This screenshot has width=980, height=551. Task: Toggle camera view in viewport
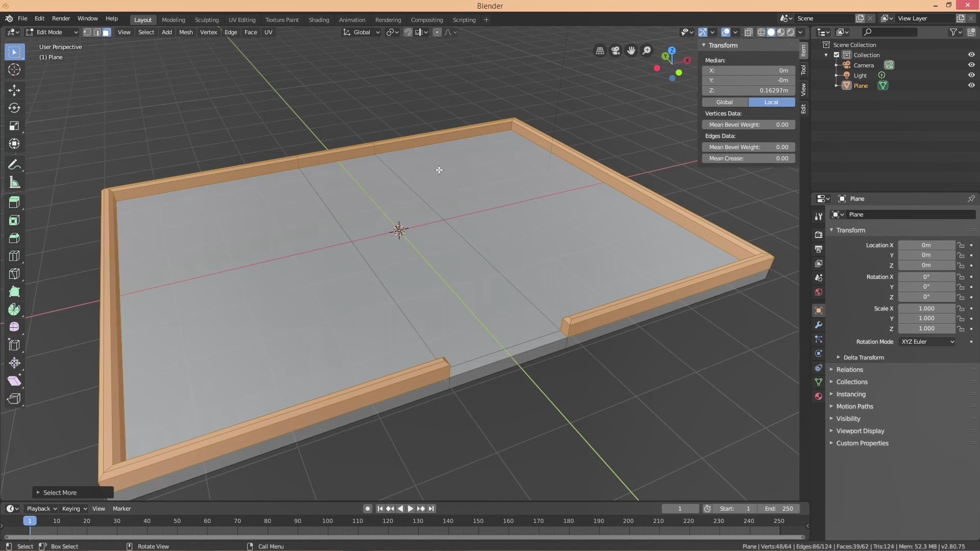pyautogui.click(x=615, y=51)
